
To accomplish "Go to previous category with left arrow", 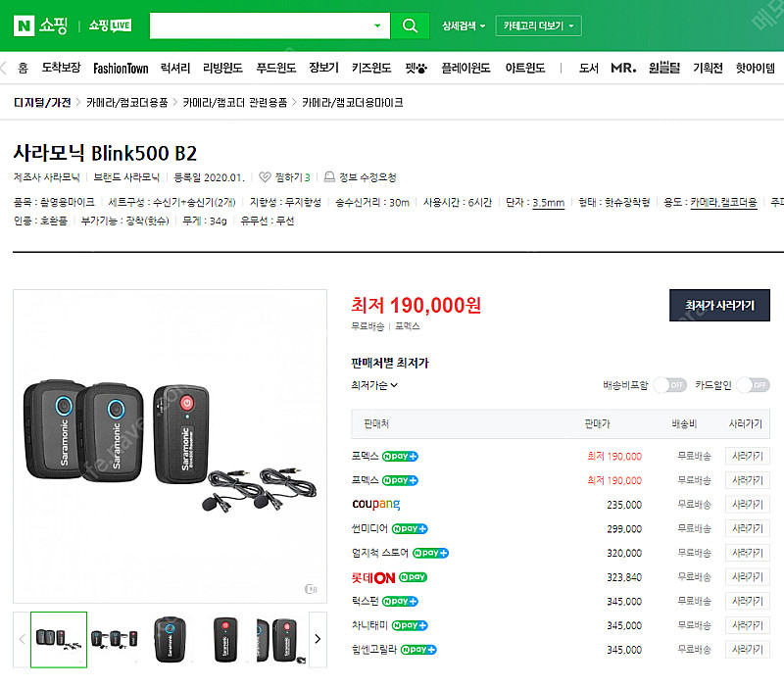I will click(4, 68).
